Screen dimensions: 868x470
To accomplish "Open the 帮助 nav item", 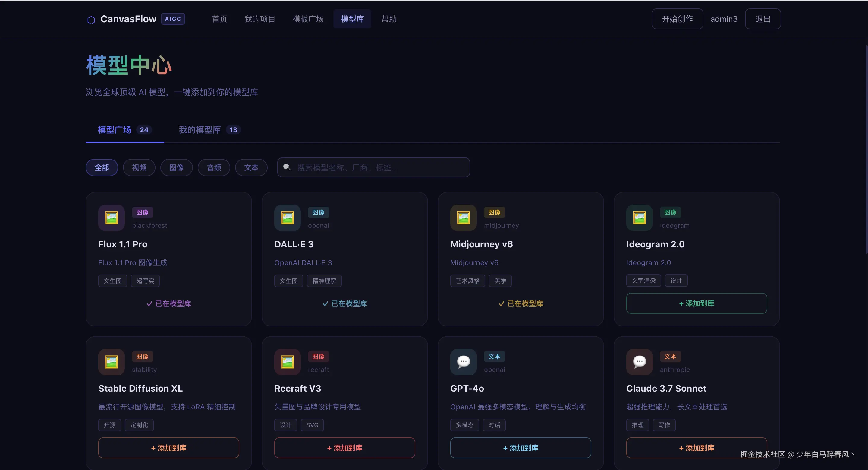I will coord(389,19).
